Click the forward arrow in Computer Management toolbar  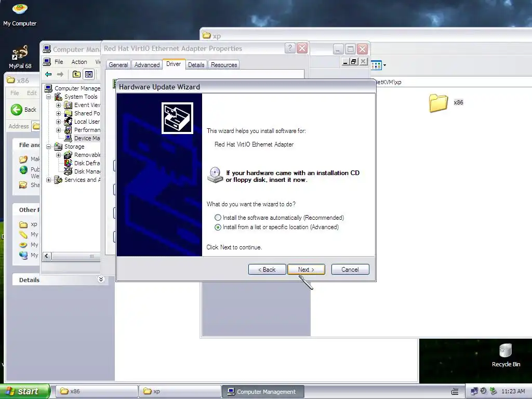click(60, 74)
